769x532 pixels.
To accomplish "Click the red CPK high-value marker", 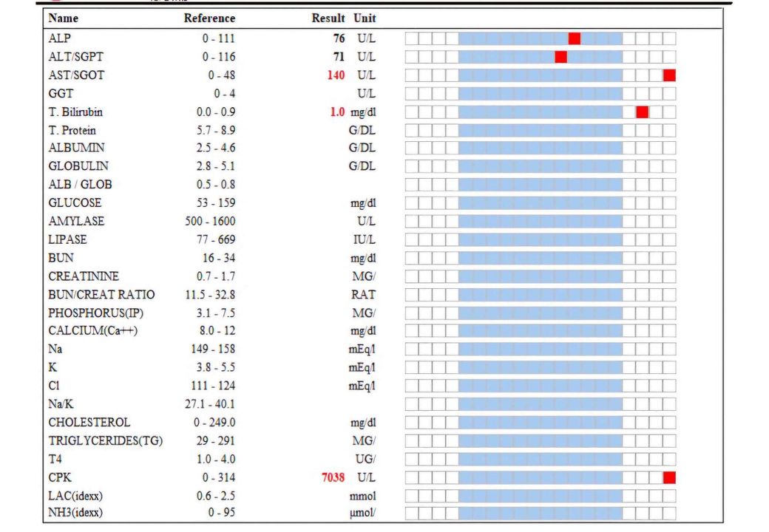I will (x=669, y=477).
